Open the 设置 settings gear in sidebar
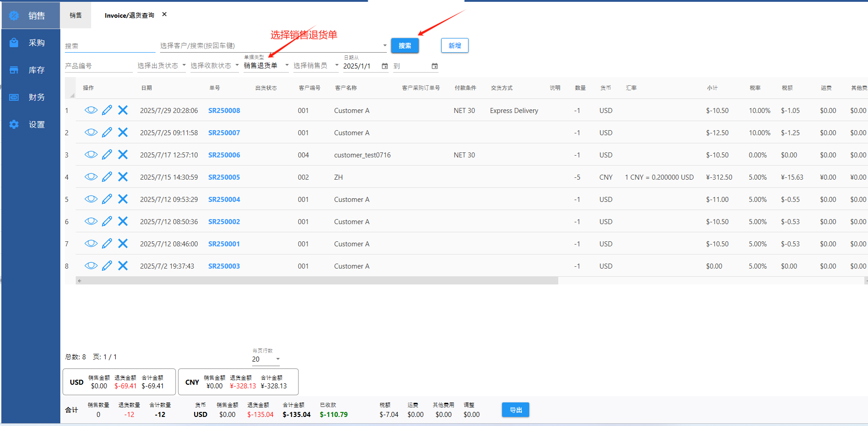 tap(14, 124)
